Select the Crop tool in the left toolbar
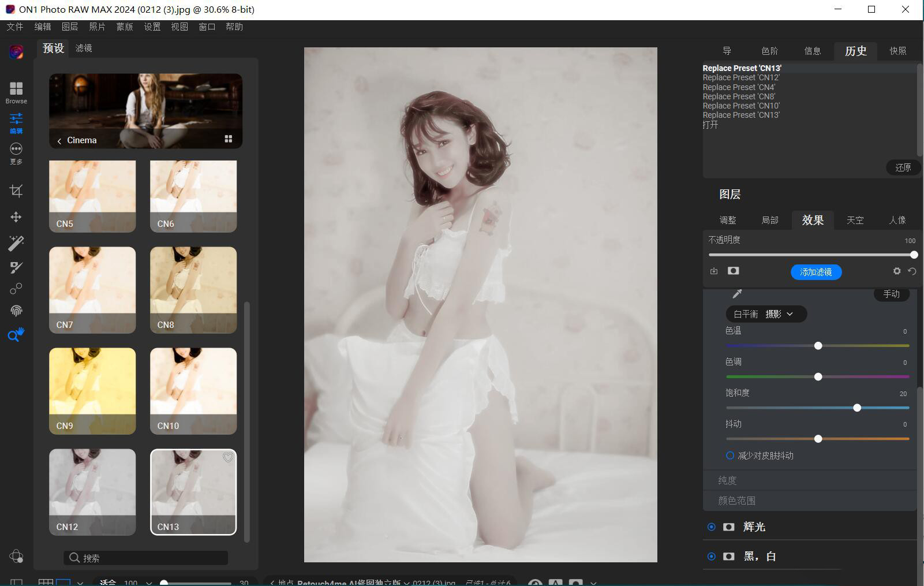 click(16, 191)
